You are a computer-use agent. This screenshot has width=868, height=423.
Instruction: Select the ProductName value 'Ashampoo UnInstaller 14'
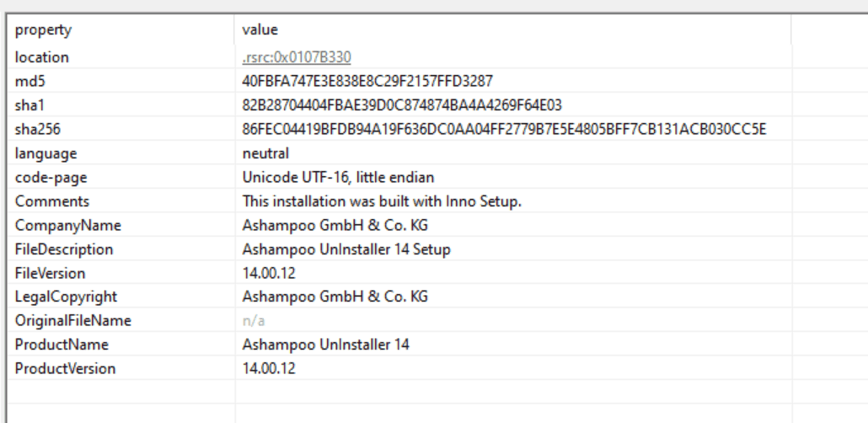tap(326, 345)
